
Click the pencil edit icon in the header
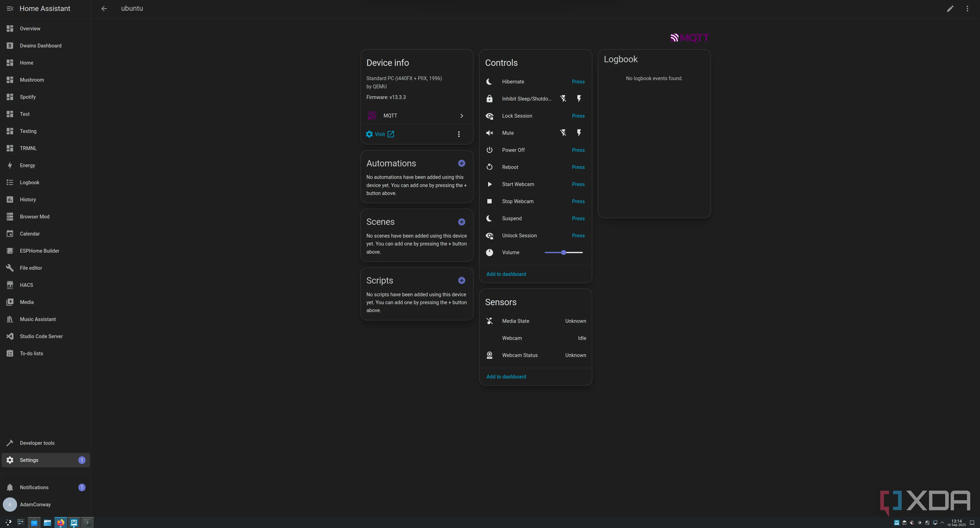pos(950,8)
